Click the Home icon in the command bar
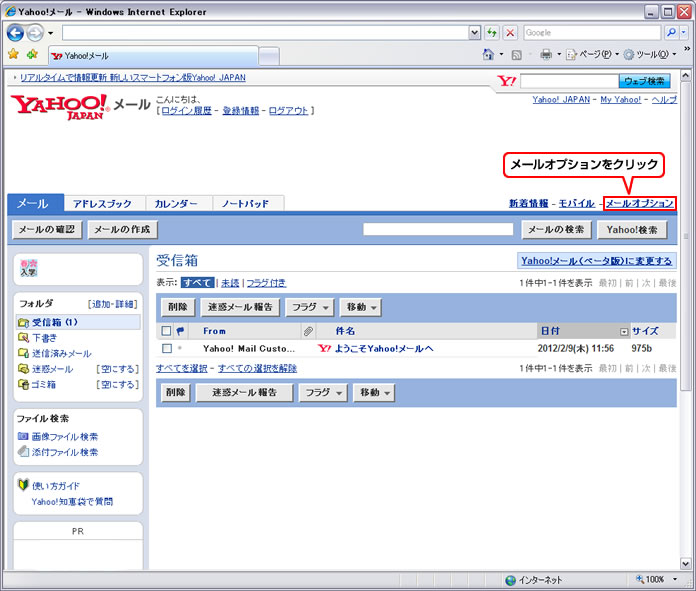Image resolution: width=696 pixels, height=591 pixels. click(x=488, y=54)
